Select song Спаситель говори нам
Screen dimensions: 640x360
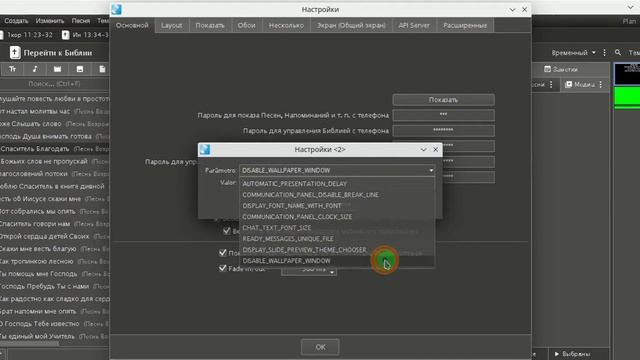[55, 224]
